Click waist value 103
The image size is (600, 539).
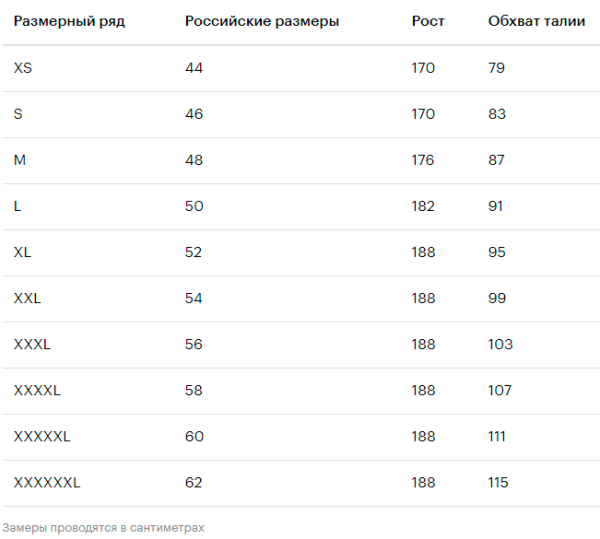coord(500,344)
